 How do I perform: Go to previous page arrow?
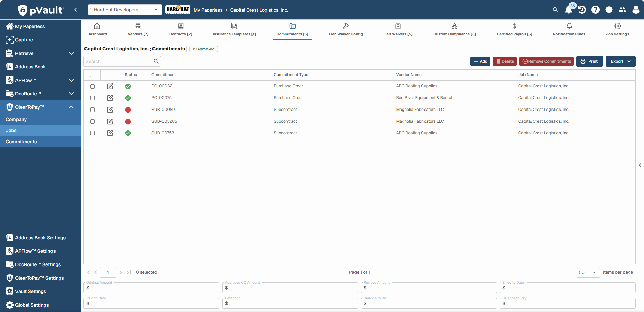pos(96,272)
